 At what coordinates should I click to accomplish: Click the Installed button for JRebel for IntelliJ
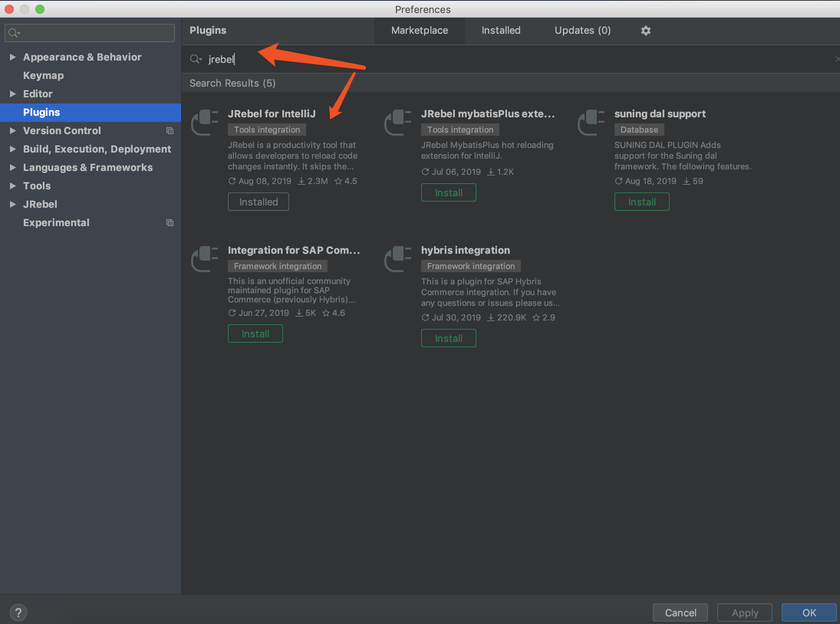(259, 202)
